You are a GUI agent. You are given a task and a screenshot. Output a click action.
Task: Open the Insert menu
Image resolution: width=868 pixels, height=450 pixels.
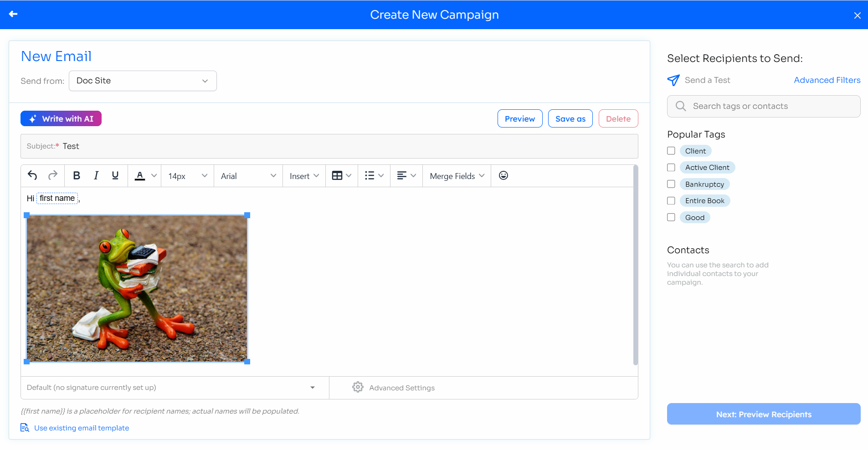304,176
